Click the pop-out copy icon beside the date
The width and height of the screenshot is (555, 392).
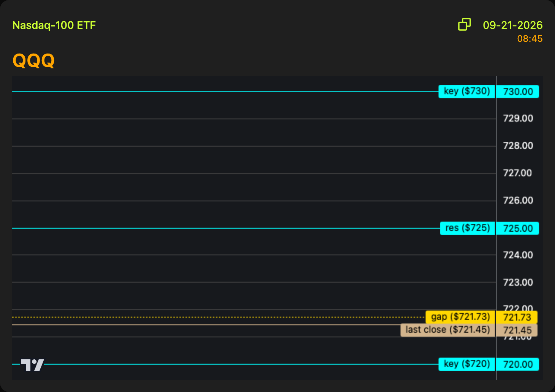coord(465,25)
